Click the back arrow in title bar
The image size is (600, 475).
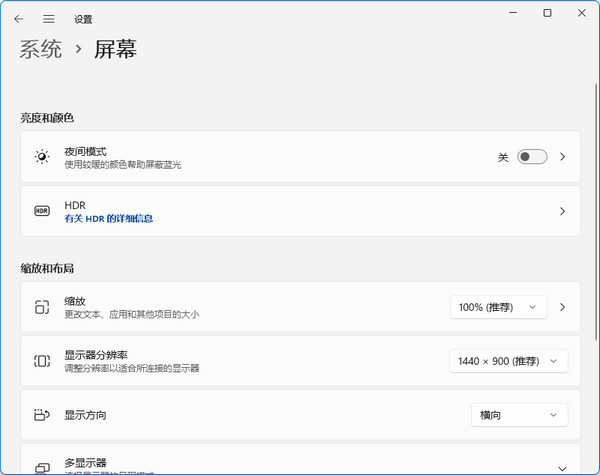(19, 18)
